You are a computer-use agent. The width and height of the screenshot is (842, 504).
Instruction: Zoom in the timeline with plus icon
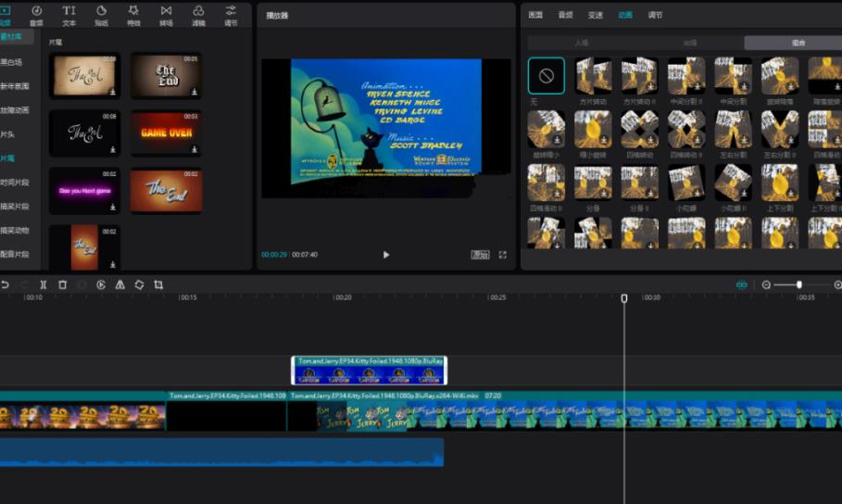click(x=837, y=284)
